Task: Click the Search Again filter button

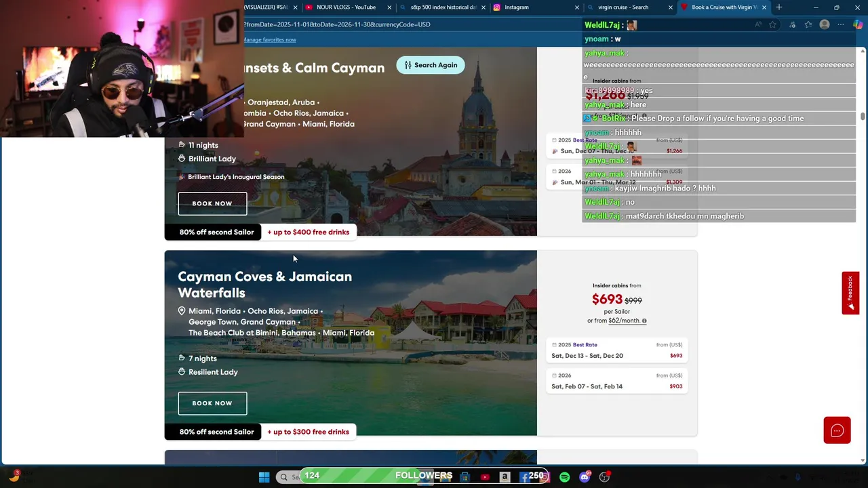Action: (431, 65)
